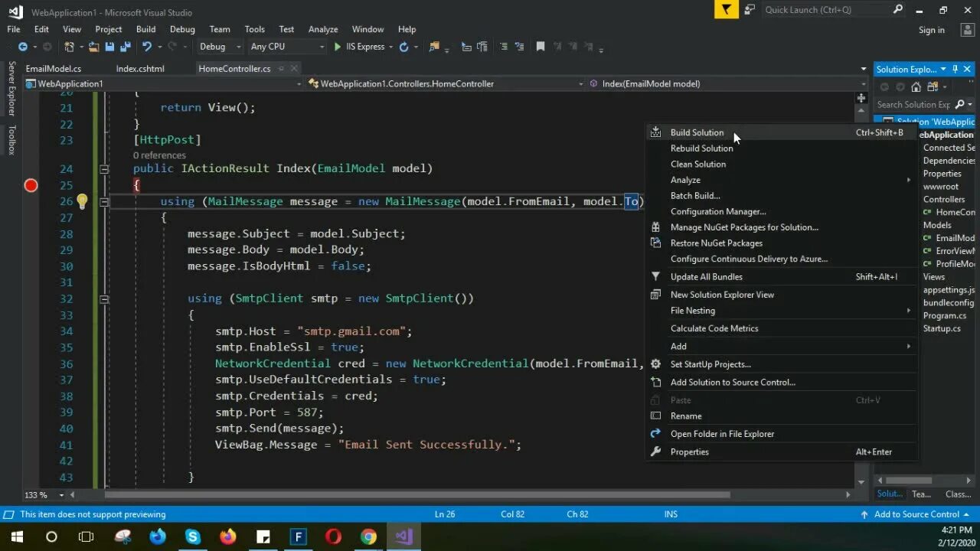Pin the Solution Explorer panel
Image resolution: width=980 pixels, height=551 pixels.
pyautogui.click(x=955, y=69)
